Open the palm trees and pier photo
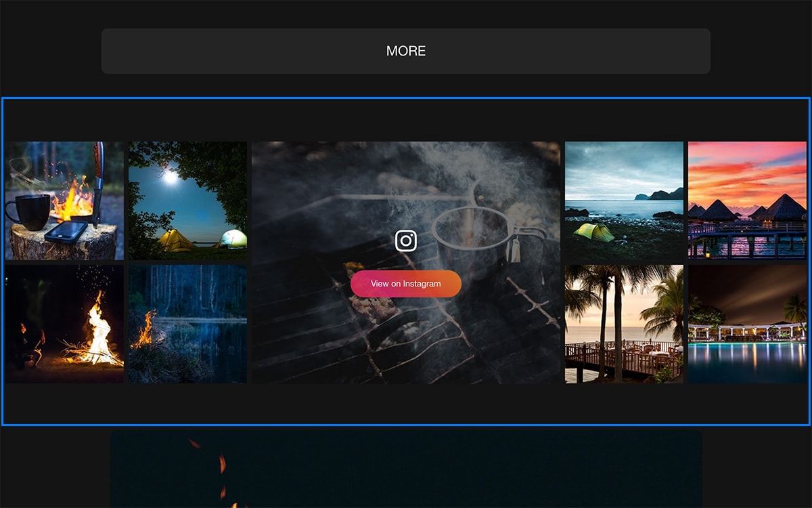 (x=624, y=324)
